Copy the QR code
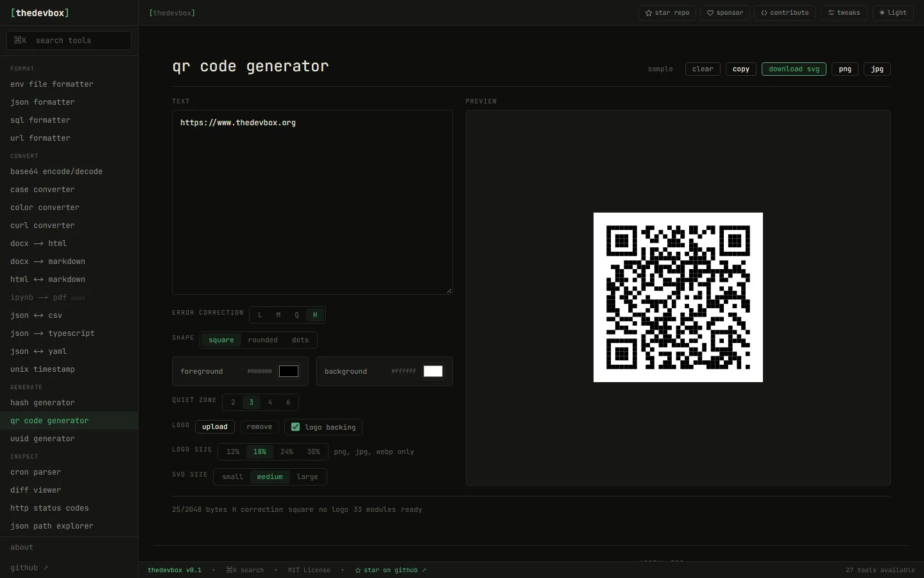The image size is (924, 578). [x=741, y=69]
